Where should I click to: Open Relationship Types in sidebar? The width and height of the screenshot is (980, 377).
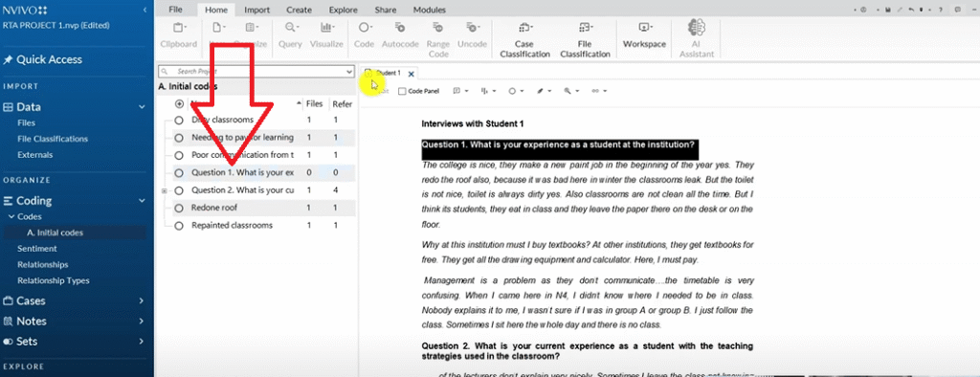coord(54,280)
